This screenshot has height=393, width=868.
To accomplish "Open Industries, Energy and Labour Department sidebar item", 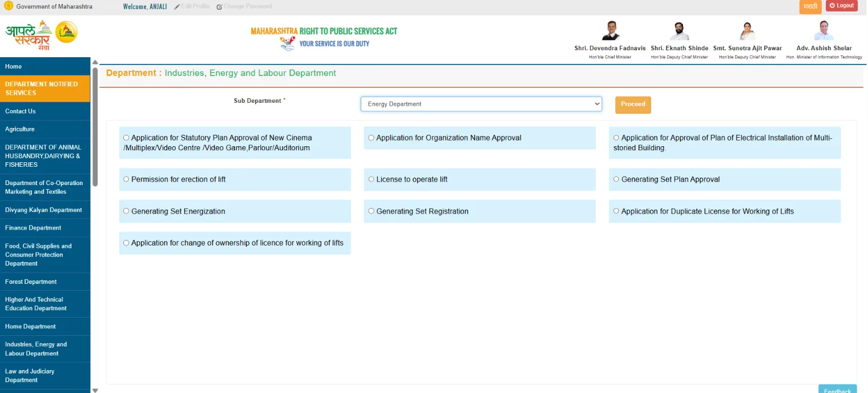I will click(x=45, y=349).
